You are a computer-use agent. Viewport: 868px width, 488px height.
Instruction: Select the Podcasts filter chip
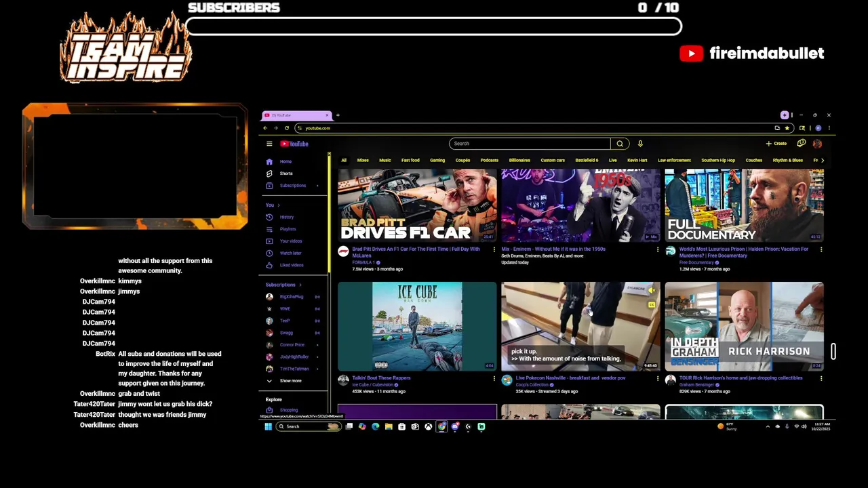(490, 161)
